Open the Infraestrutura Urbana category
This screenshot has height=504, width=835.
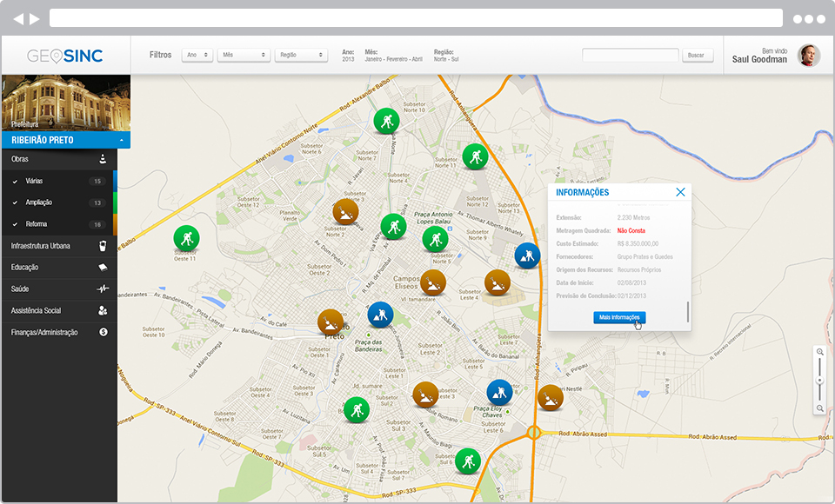tap(60, 246)
